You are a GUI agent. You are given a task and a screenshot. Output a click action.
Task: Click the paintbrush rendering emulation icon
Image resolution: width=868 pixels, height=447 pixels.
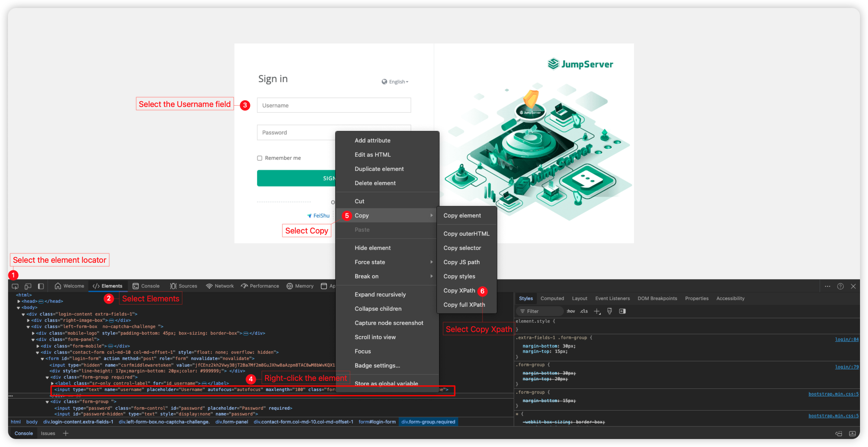pyautogui.click(x=610, y=311)
